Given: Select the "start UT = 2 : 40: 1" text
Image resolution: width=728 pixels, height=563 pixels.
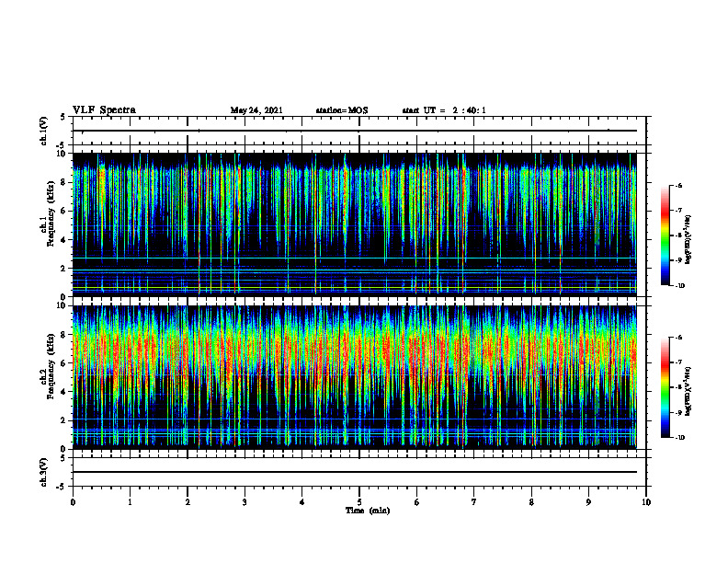Looking at the screenshot, I should [x=444, y=110].
